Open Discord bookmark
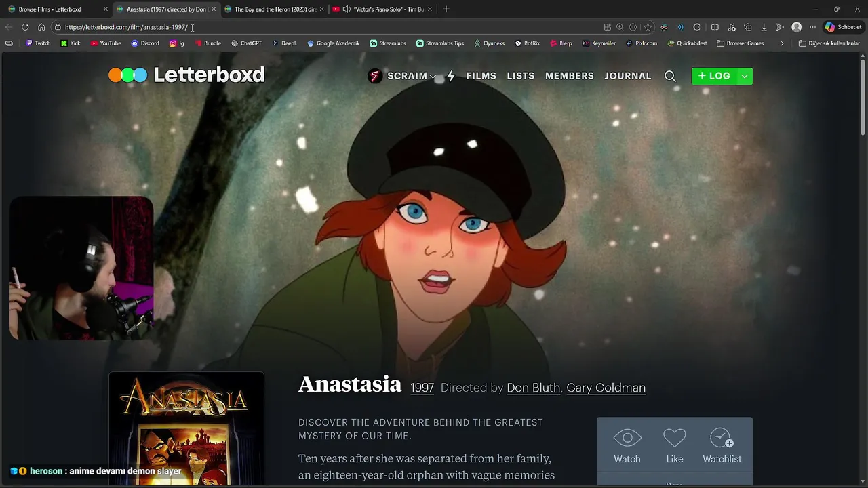The image size is (868, 488). (145, 43)
